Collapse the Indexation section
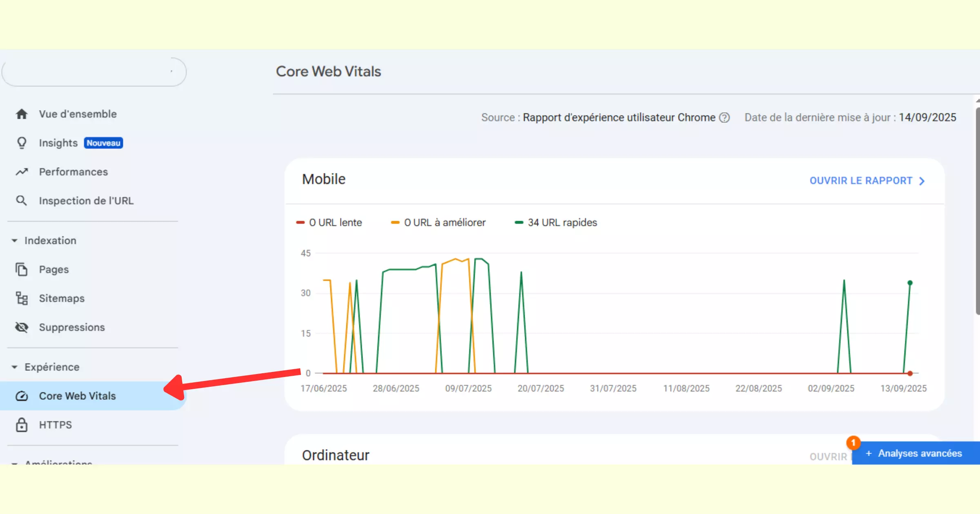This screenshot has height=514, width=980. pyautogui.click(x=14, y=240)
